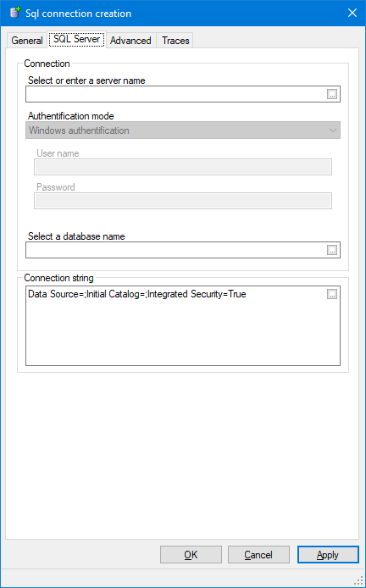
Task: Click the Password text box
Action: [x=183, y=201]
